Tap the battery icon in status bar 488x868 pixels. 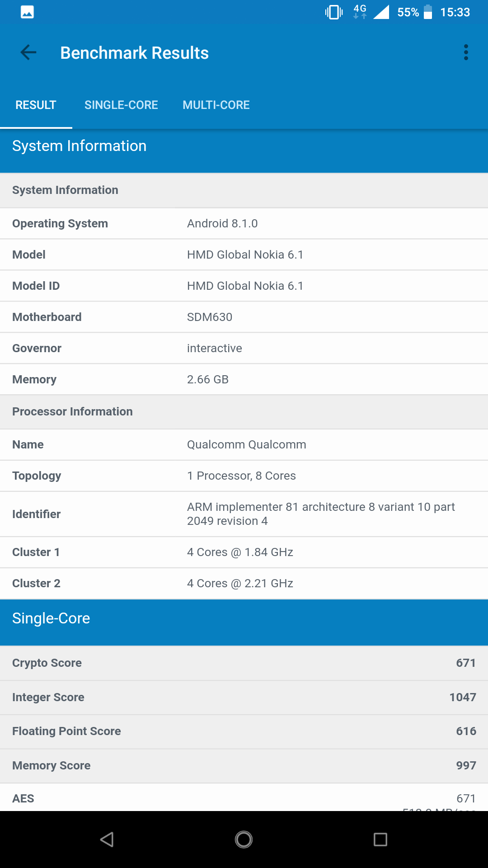(x=427, y=12)
